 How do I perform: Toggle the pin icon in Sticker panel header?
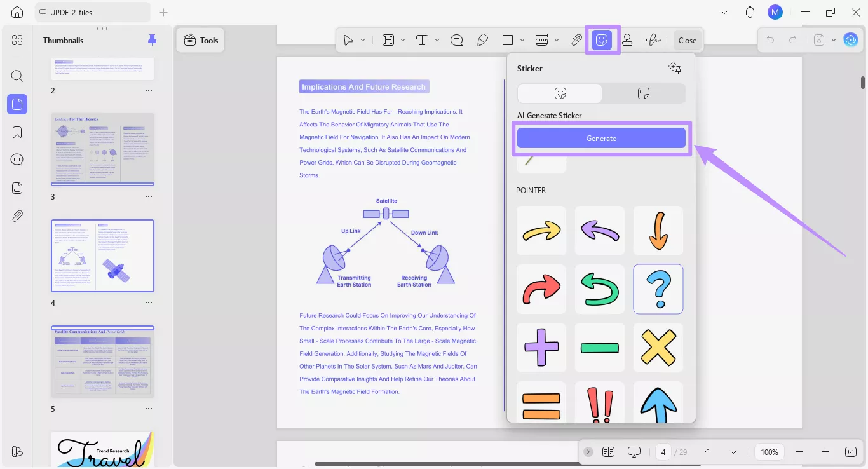click(675, 68)
